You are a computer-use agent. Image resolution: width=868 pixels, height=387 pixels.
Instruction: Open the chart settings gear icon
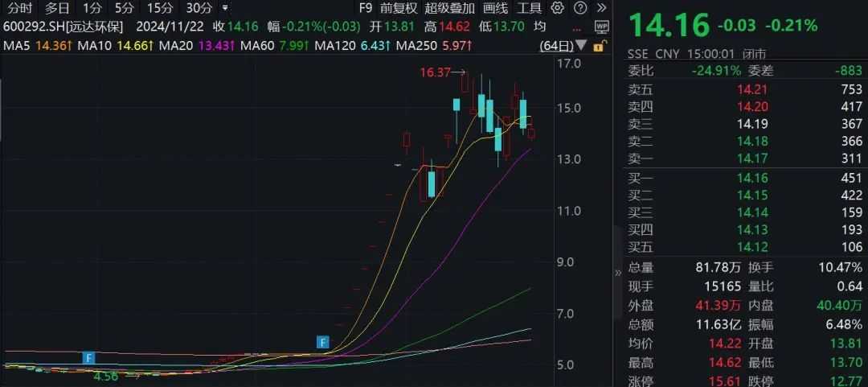coord(558,9)
